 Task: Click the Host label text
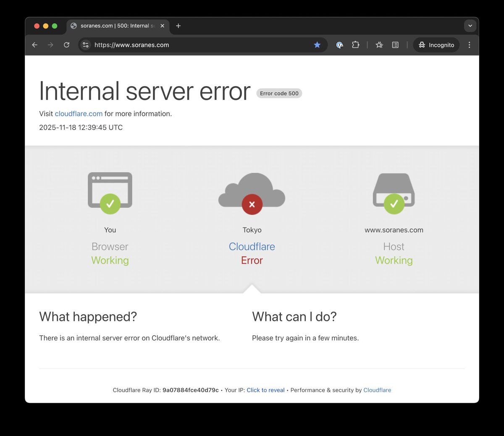pyautogui.click(x=394, y=247)
